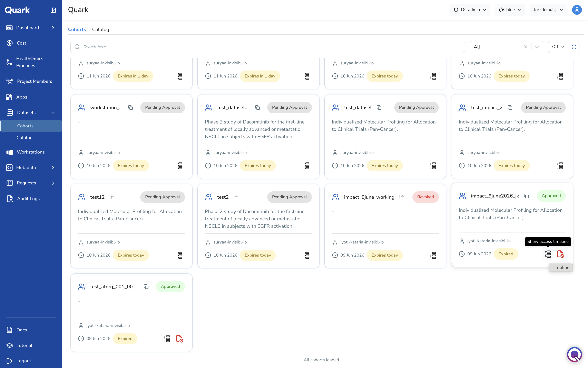
Task: Open Workstations page
Action: point(31,152)
